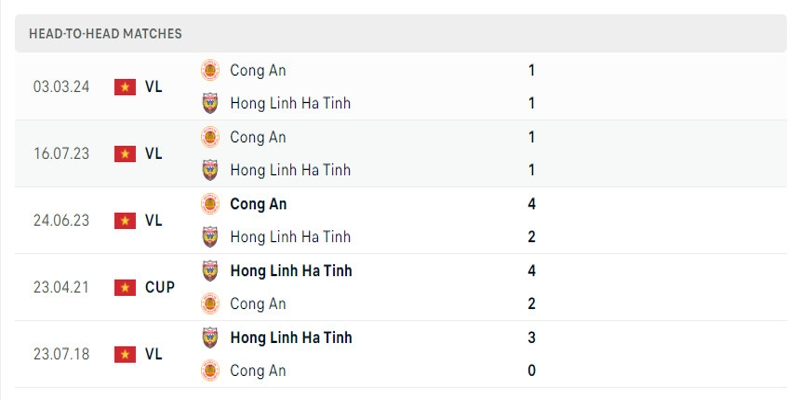
Task: Click the 24.06.23 match date
Action: point(61,220)
